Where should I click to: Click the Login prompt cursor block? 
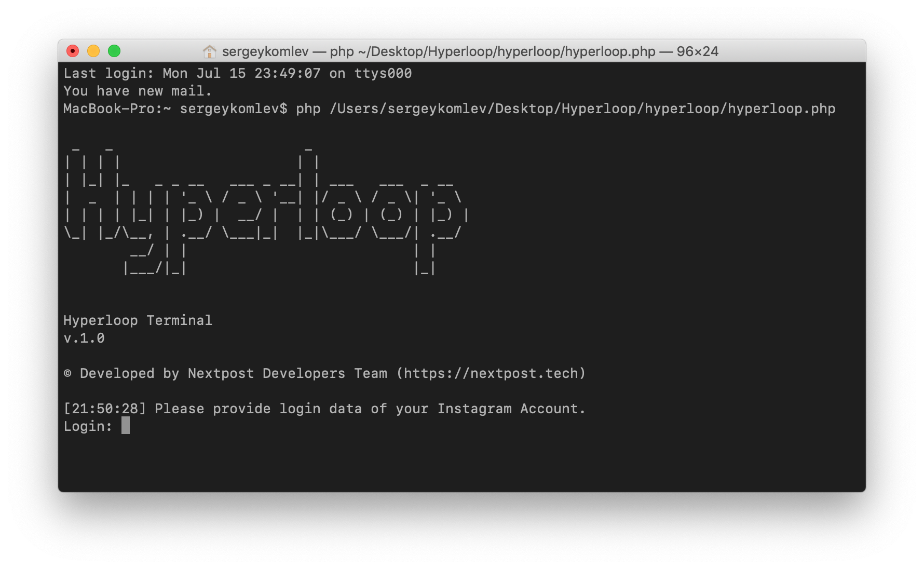tap(126, 426)
